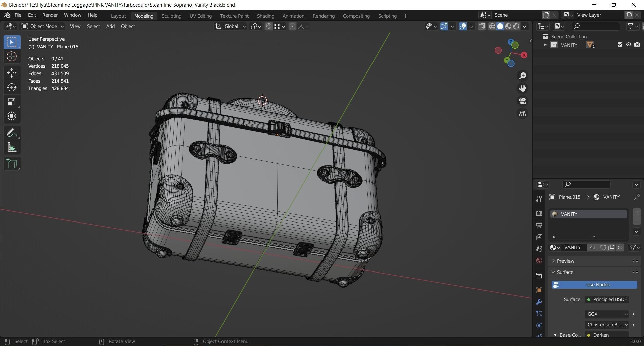
Task: Add a new material slot
Action: click(x=637, y=212)
